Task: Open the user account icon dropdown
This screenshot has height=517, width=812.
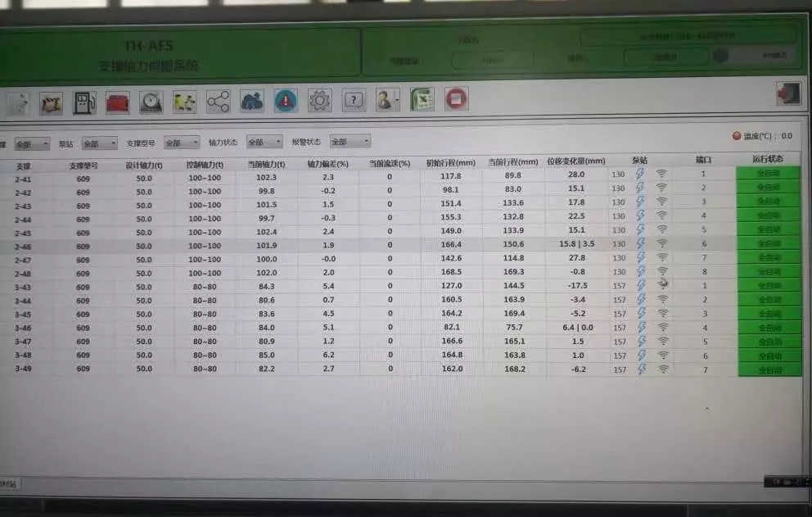Action: (386, 100)
